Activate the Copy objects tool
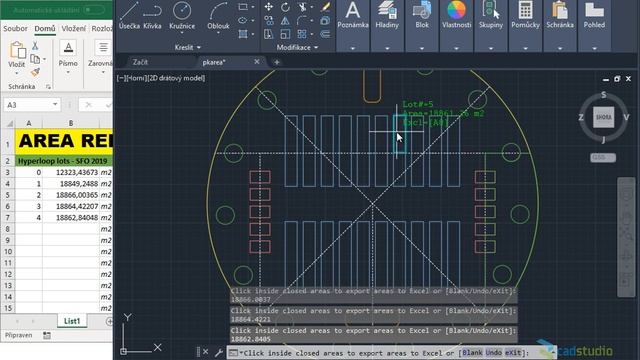The width and height of the screenshot is (640, 360). (x=269, y=20)
